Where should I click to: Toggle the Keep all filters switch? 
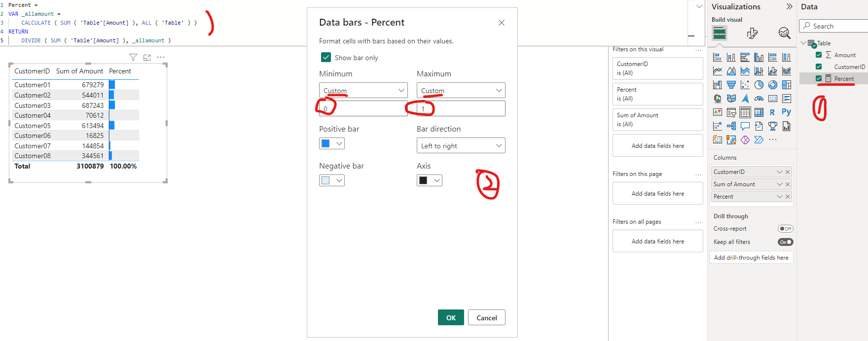click(786, 242)
